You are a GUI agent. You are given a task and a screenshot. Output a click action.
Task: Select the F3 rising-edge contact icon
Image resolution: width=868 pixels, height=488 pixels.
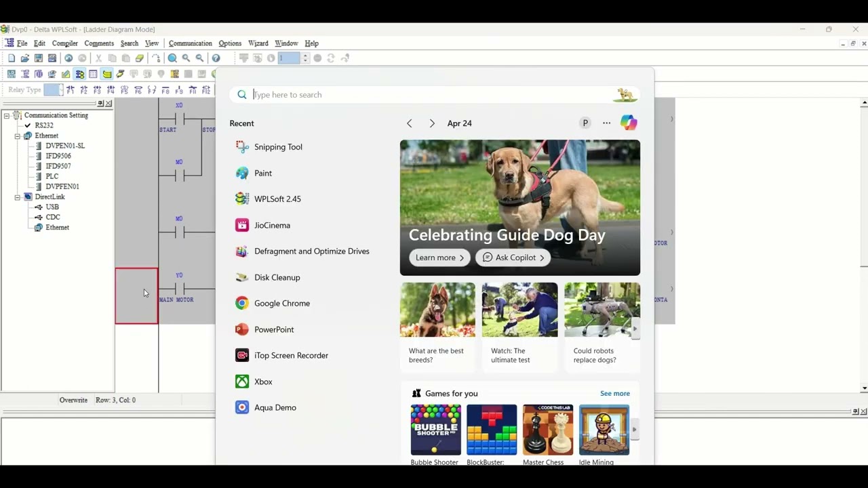[x=98, y=90]
